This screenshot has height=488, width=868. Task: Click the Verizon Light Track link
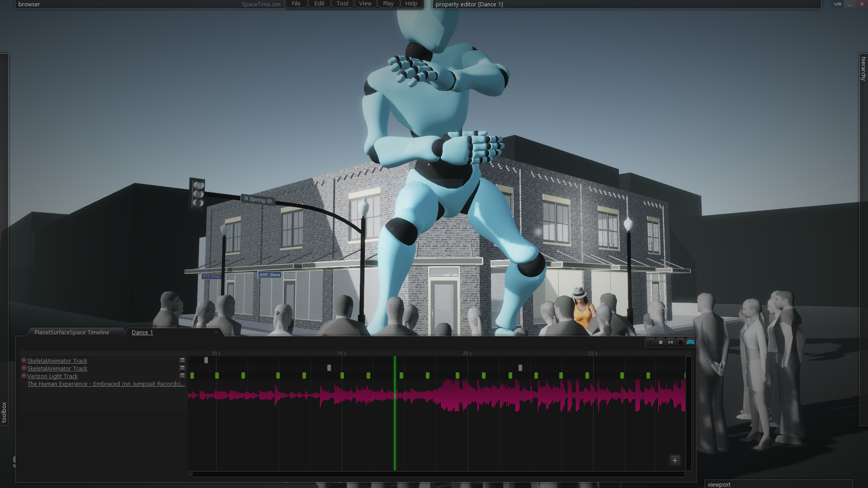[x=52, y=376]
